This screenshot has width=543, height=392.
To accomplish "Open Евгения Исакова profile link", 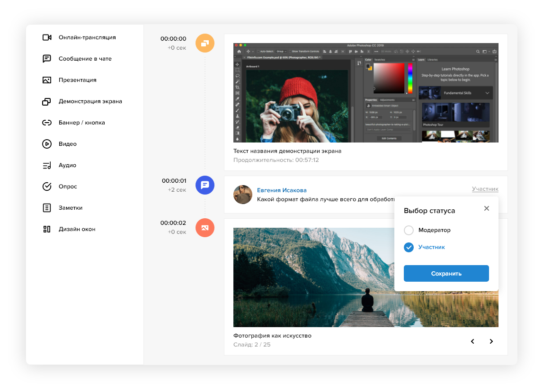I will pos(282,190).
